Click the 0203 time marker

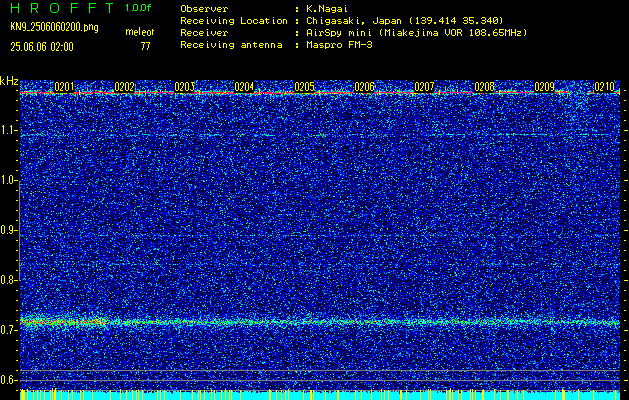[x=185, y=87]
